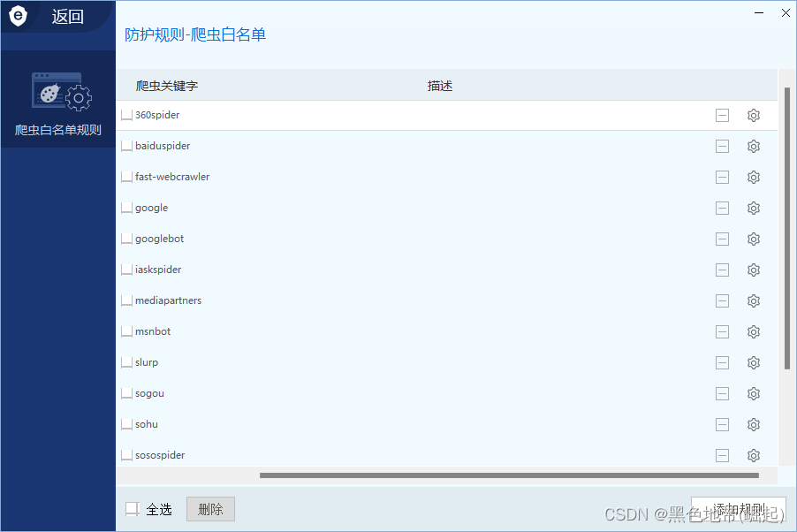Click the minus icon for iaskspider
The height and width of the screenshot is (532, 797).
click(722, 270)
